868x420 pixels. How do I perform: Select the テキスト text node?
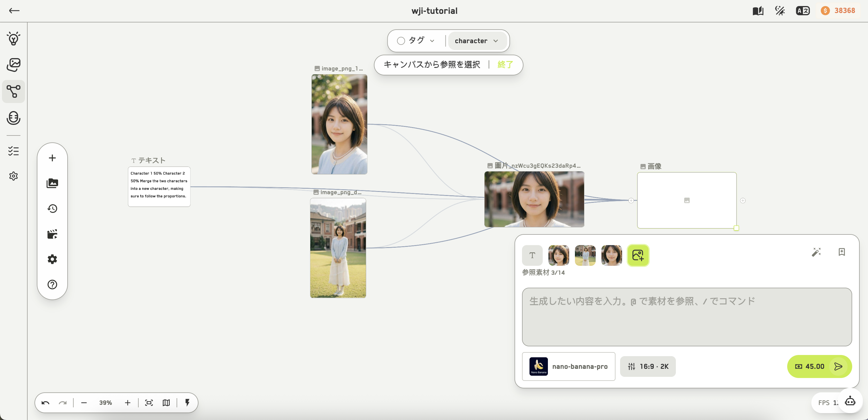pyautogui.click(x=159, y=186)
